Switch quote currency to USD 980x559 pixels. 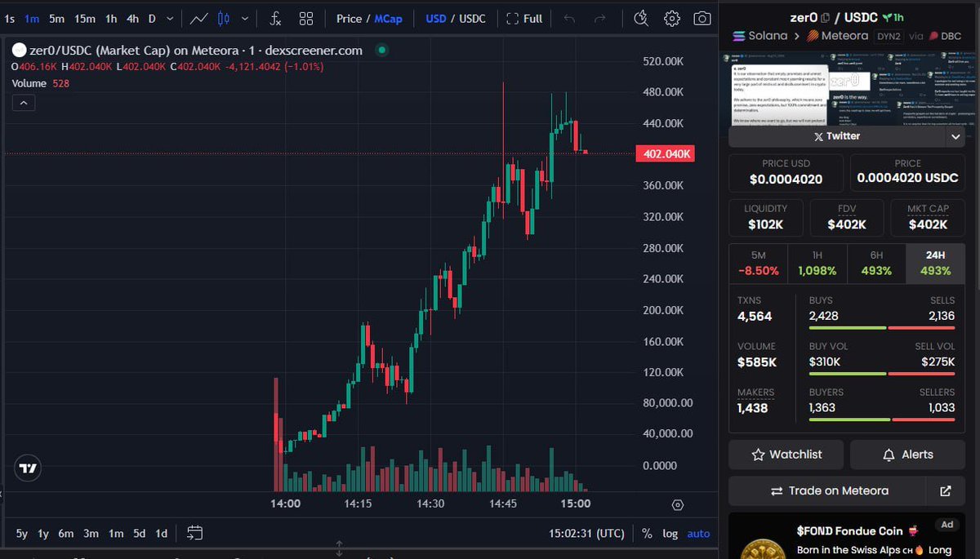coord(436,18)
